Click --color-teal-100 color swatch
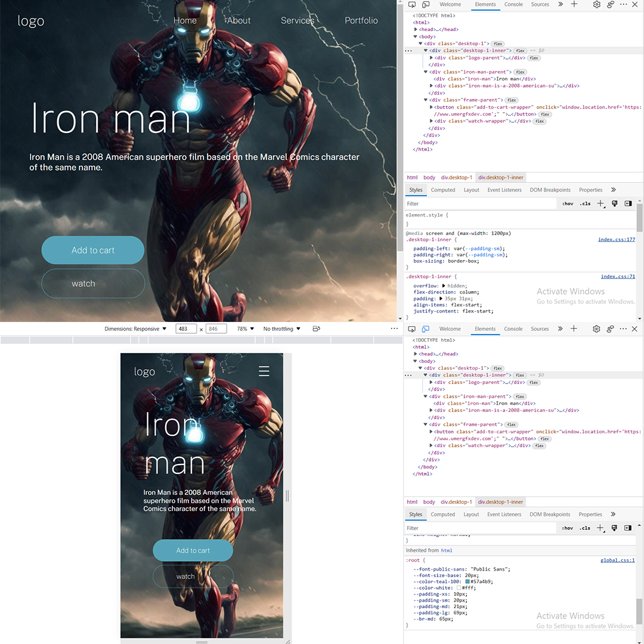 click(x=467, y=581)
